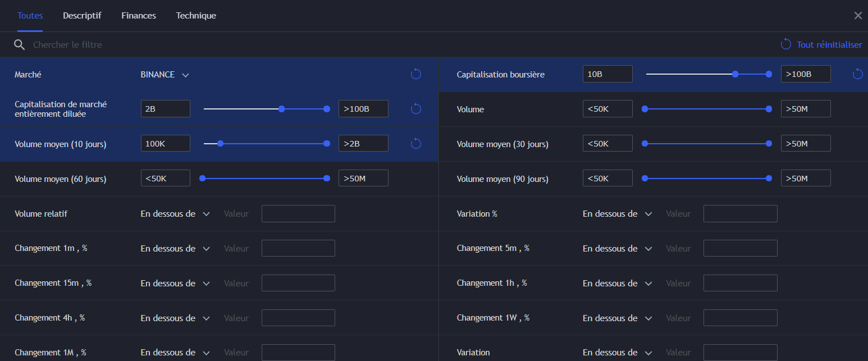Image resolution: width=868 pixels, height=361 pixels.
Task: Click Volume moyen (30 jours) right slider handle
Action: [769, 144]
